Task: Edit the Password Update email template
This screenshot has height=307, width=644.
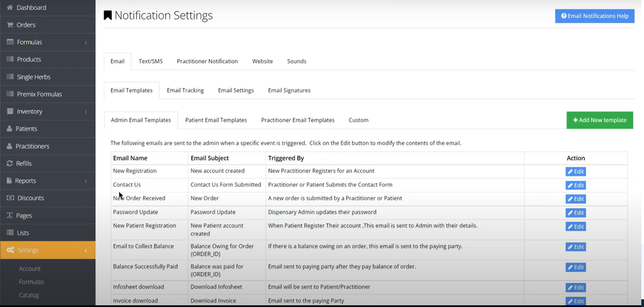Action: pyautogui.click(x=576, y=212)
